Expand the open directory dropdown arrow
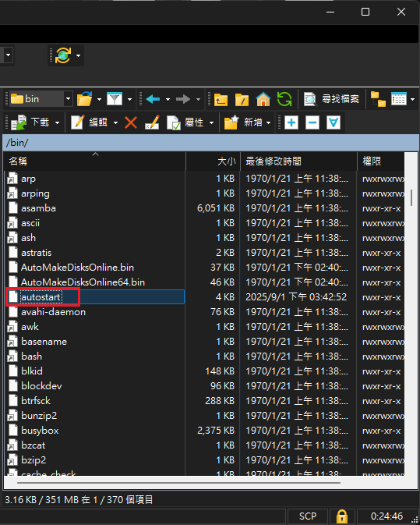The height and width of the screenshot is (525, 420). pyautogui.click(x=99, y=99)
